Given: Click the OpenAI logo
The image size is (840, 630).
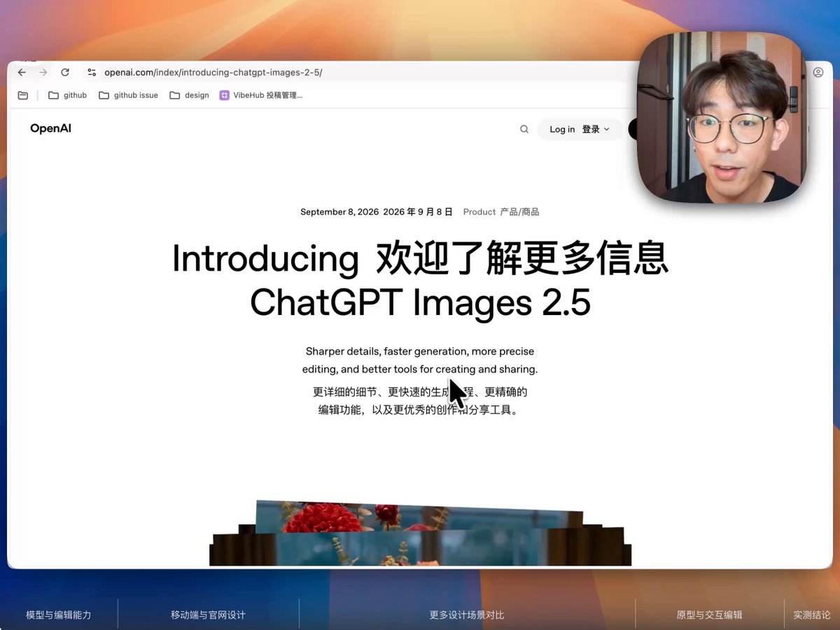Looking at the screenshot, I should click(x=50, y=128).
